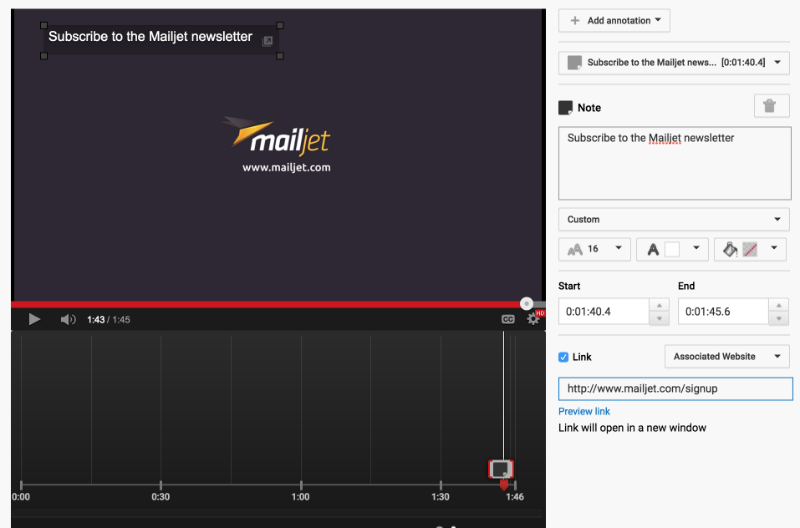The image size is (800, 528).
Task: Toggle closed captions CC button
Action: (x=508, y=319)
